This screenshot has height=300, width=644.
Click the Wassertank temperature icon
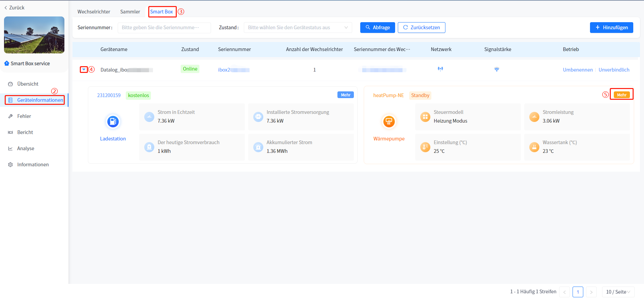coord(534,147)
